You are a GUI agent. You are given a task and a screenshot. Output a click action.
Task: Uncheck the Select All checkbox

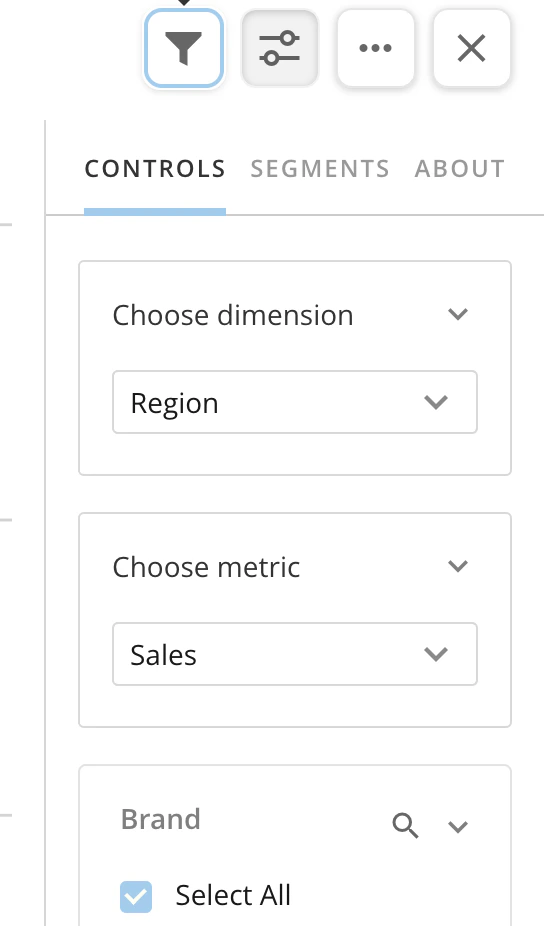click(136, 896)
